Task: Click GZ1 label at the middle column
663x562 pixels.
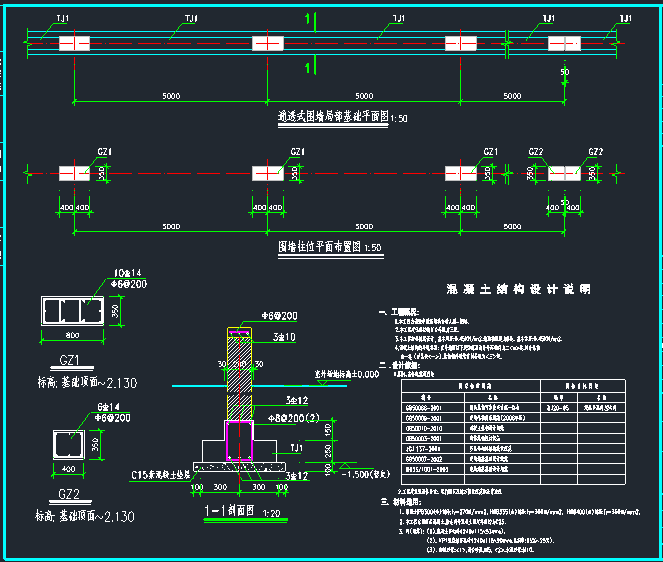Action: [298, 152]
